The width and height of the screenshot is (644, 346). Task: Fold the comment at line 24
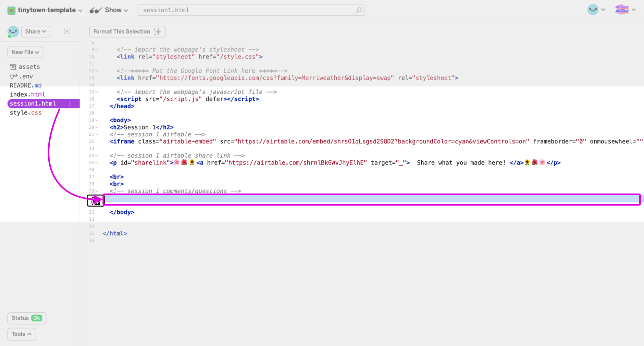pyautogui.click(x=97, y=156)
